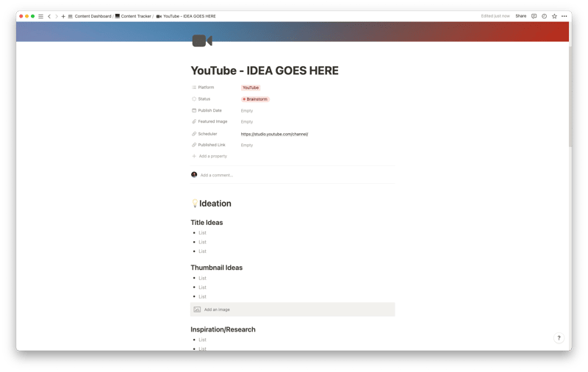588x372 pixels.
Task: Click first List bullet under Title Ideas
Action: 203,233
